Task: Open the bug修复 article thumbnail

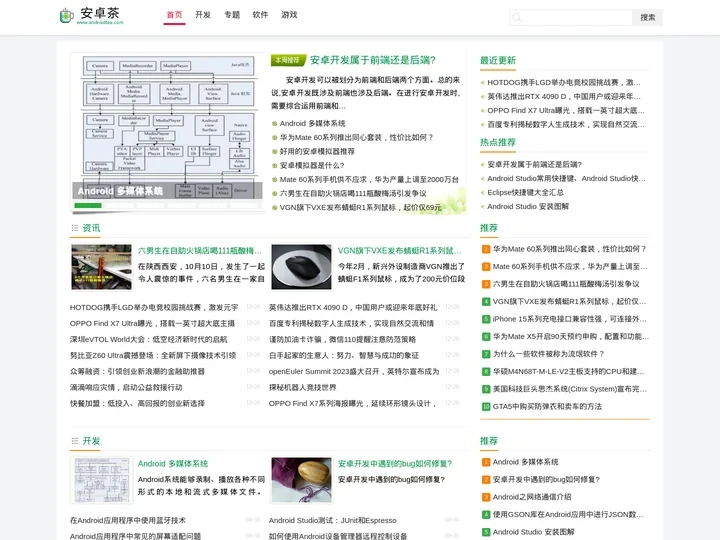Action: tap(301, 480)
